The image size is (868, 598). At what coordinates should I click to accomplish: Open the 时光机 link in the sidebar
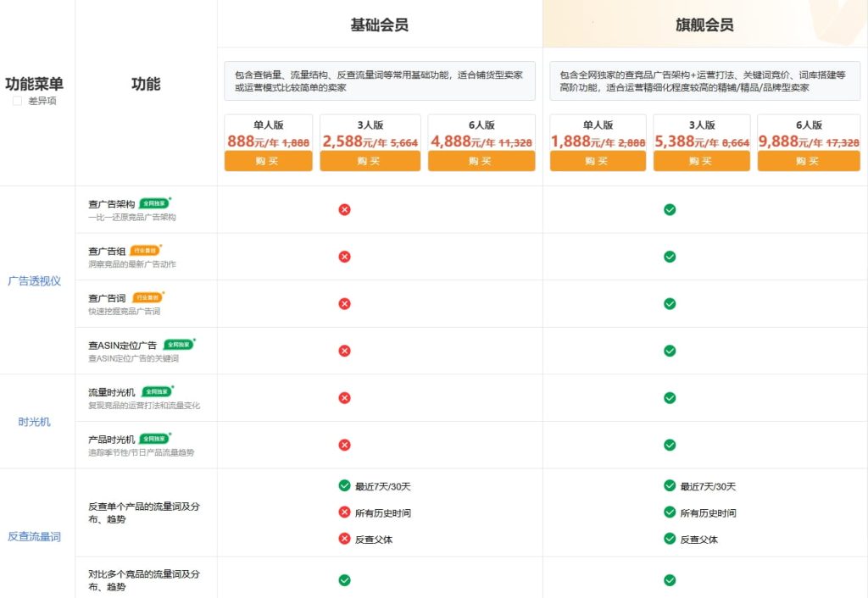click(x=32, y=421)
